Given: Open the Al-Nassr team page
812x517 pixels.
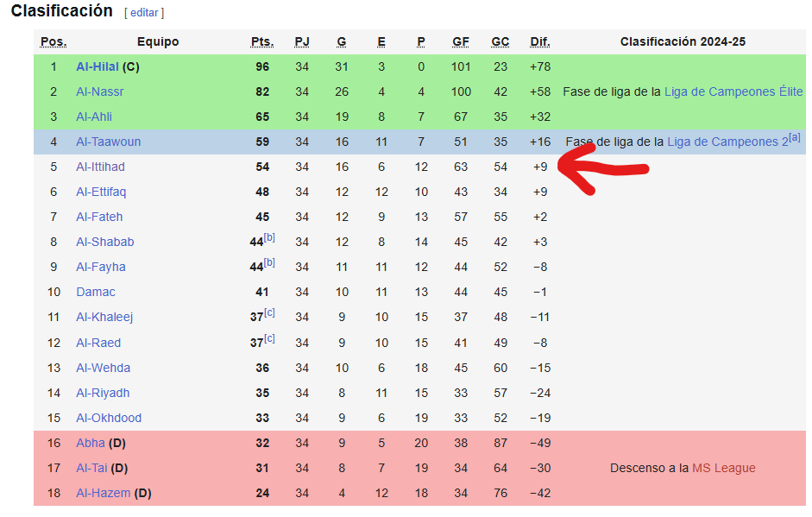Looking at the screenshot, I should (100, 91).
